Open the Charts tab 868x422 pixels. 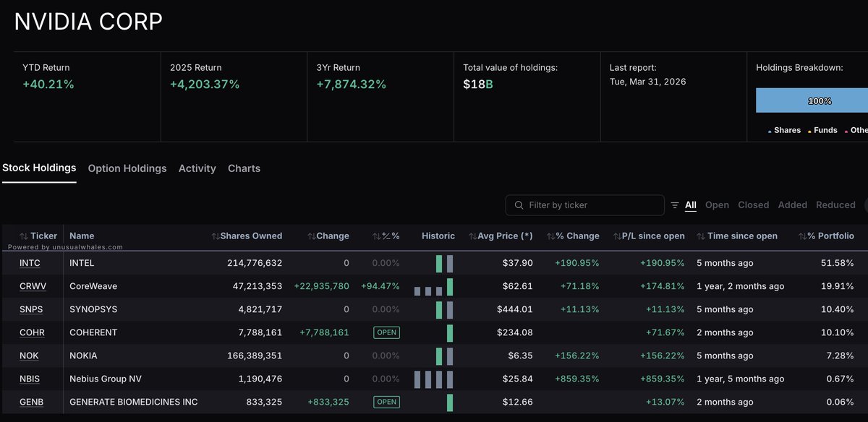click(x=244, y=168)
